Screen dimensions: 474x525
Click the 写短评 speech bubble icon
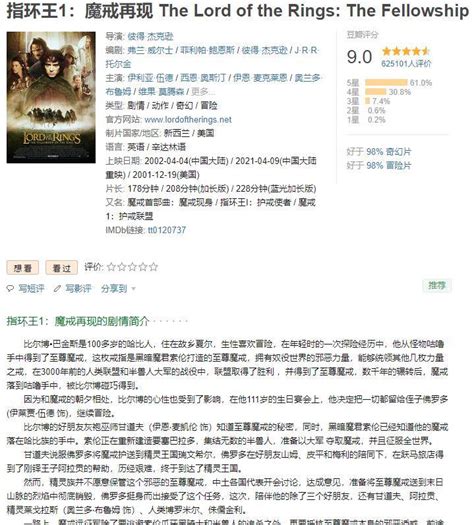(x=10, y=288)
